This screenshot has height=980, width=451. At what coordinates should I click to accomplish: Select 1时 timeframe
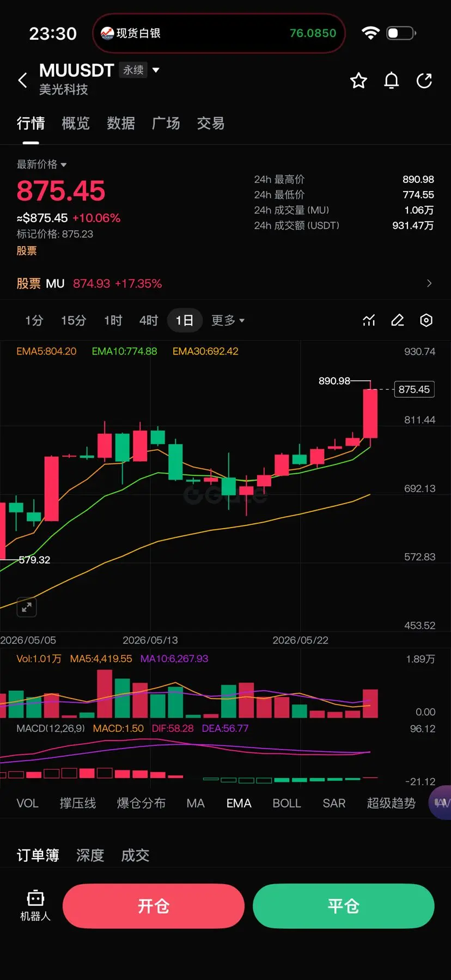[113, 320]
